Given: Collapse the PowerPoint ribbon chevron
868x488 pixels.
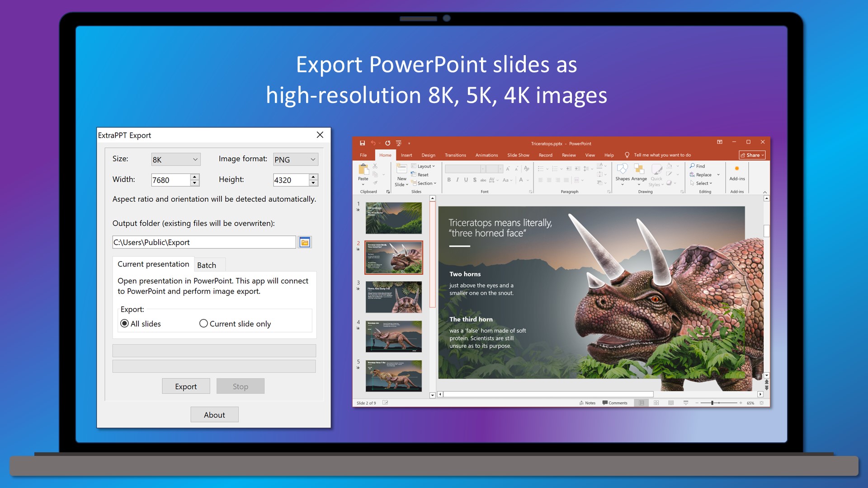Looking at the screenshot, I should pyautogui.click(x=765, y=192).
